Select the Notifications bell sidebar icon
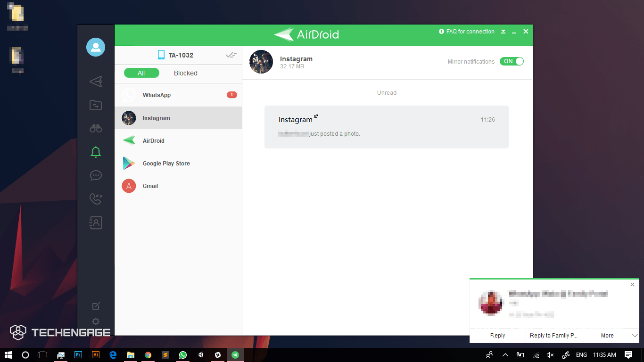The image size is (644, 362). (96, 152)
